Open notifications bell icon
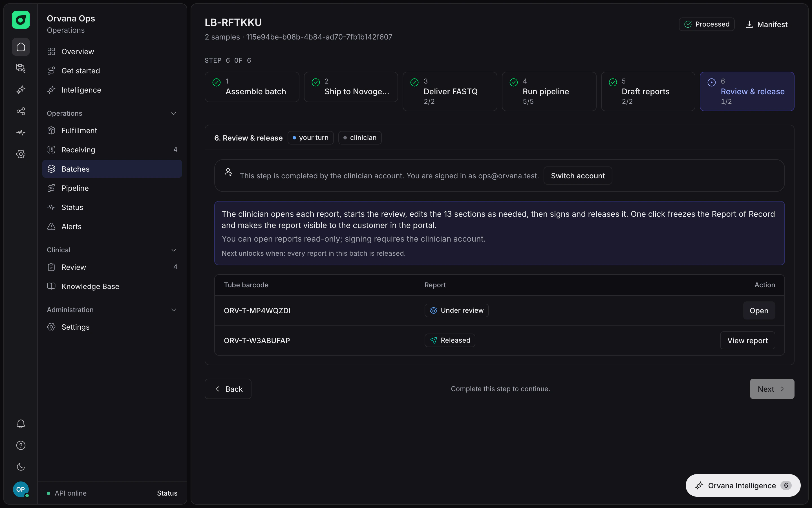The width and height of the screenshot is (812, 508). [21, 424]
